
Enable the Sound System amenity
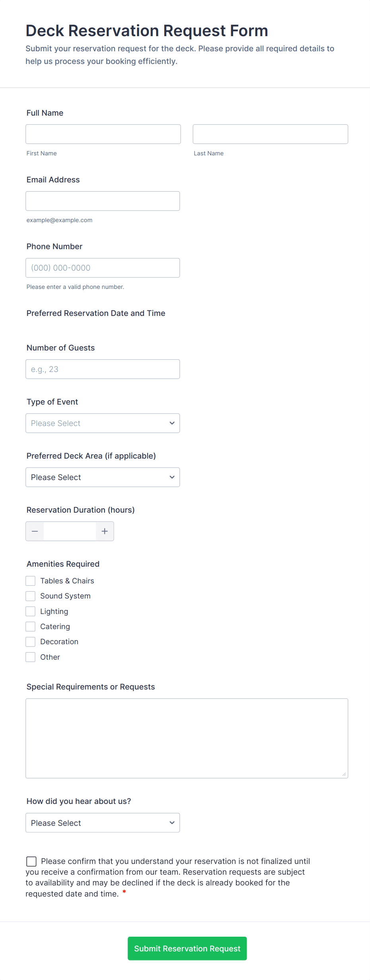(x=31, y=596)
